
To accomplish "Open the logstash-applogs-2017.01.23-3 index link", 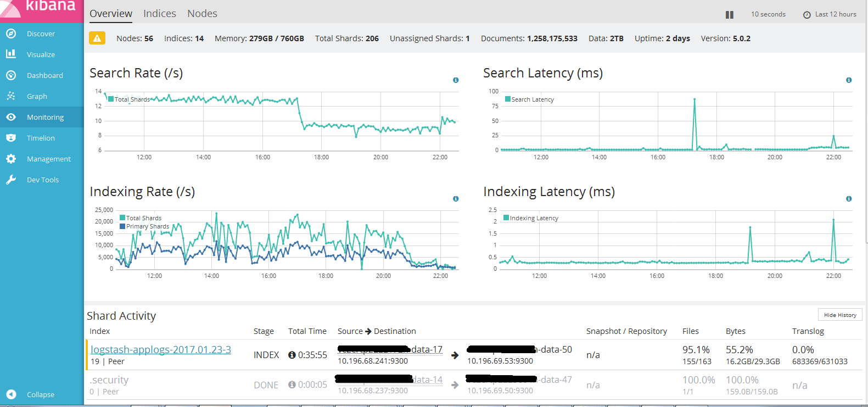I will click(x=161, y=349).
